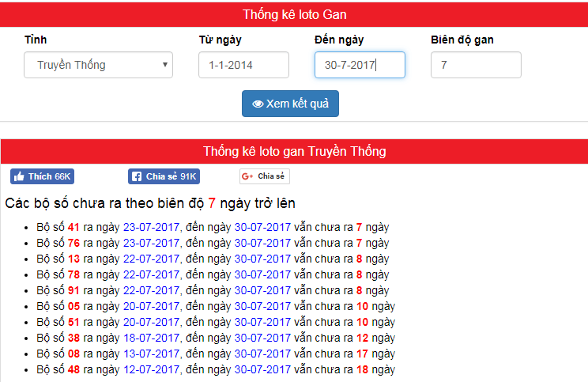The height and width of the screenshot is (382, 588).
Task: Click the Thống kê loto Gan header
Action: pyautogui.click(x=294, y=15)
